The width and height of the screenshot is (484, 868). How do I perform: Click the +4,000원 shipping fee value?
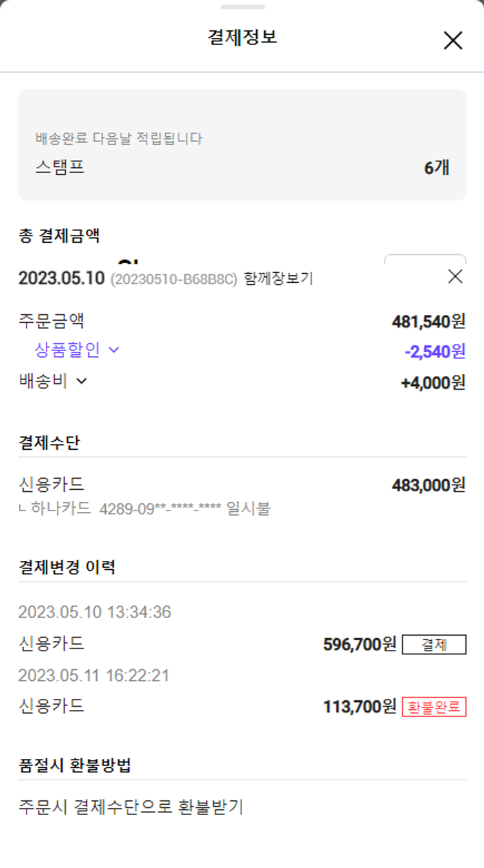pyautogui.click(x=432, y=383)
